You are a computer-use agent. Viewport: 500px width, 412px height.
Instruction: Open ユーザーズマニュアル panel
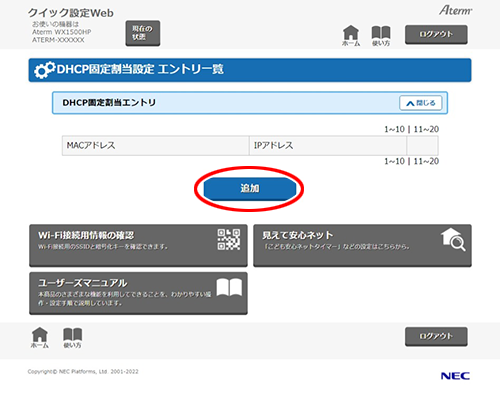138,293
